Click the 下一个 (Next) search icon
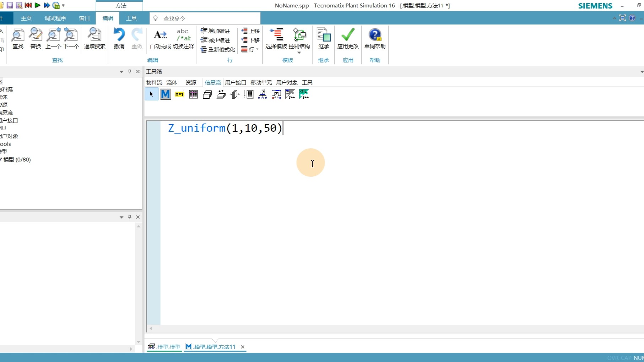The width and height of the screenshot is (644, 362). point(71,38)
